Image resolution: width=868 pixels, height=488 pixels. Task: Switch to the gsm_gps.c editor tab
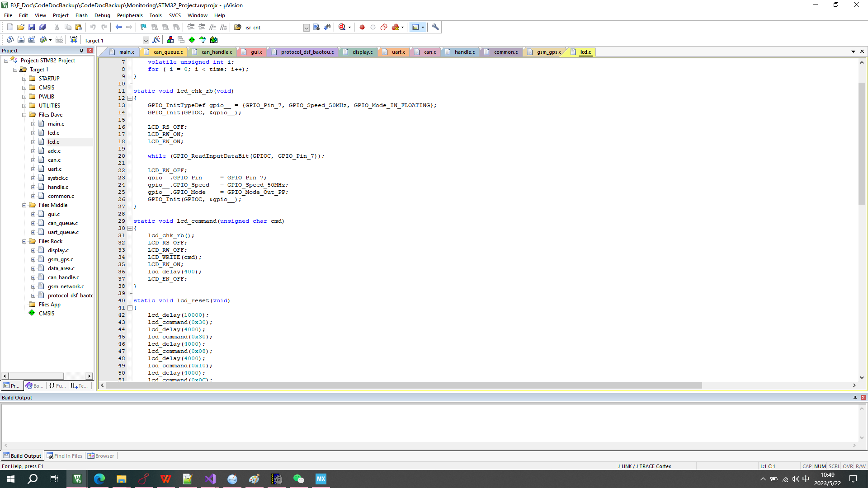pyautogui.click(x=544, y=52)
